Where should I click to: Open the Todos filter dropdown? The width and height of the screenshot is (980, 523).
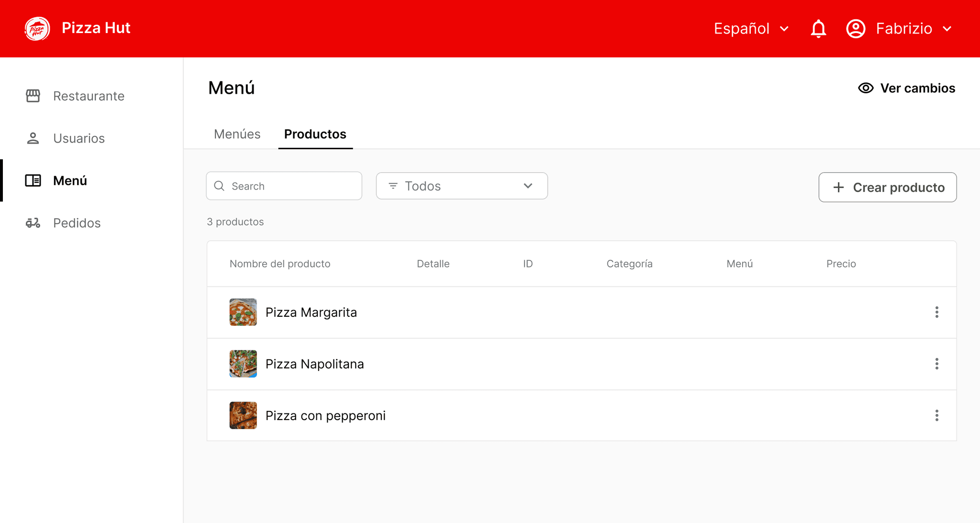(x=462, y=186)
